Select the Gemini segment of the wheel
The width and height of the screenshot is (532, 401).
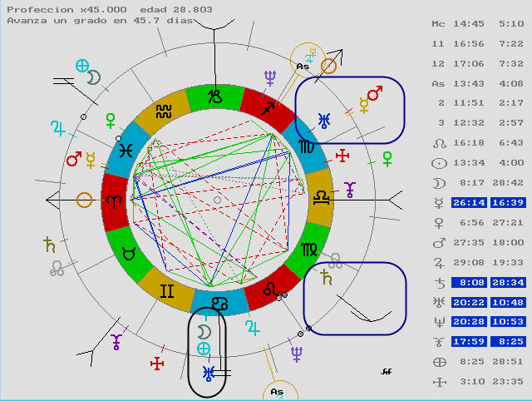point(166,290)
